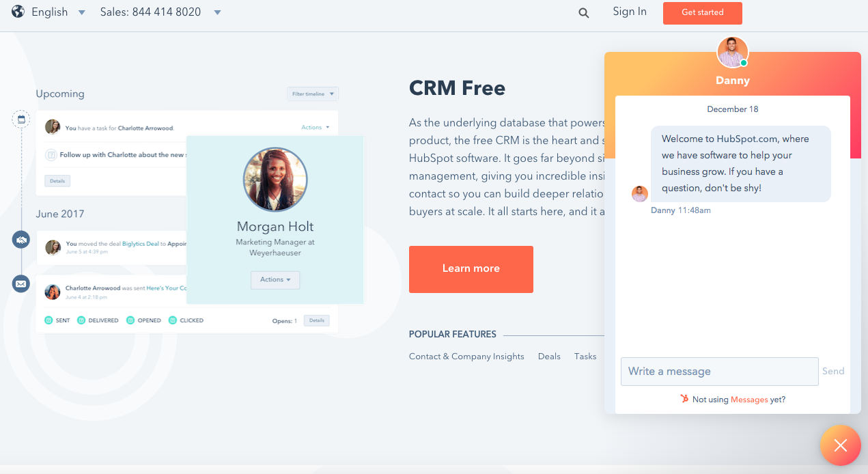Click the CLICKED status icon
Viewport: 868px width, 474px height.
(x=173, y=320)
